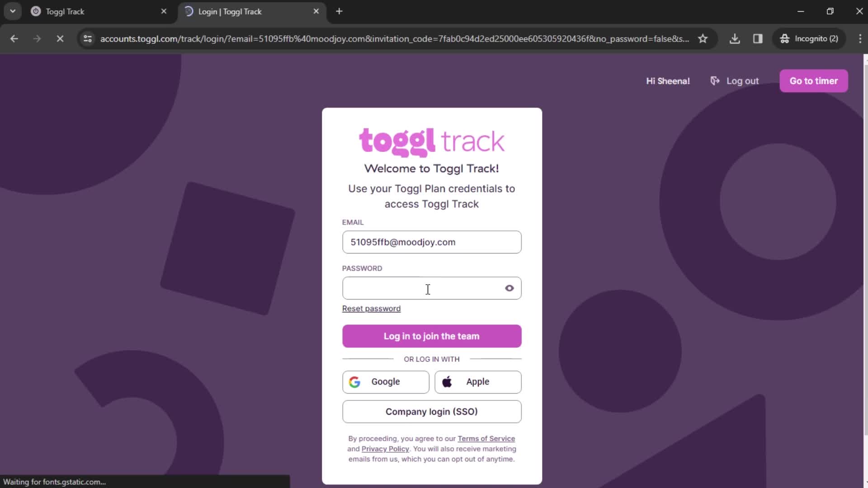Expand the browser tab list dropdown
This screenshot has height=488, width=868.
tap(13, 11)
